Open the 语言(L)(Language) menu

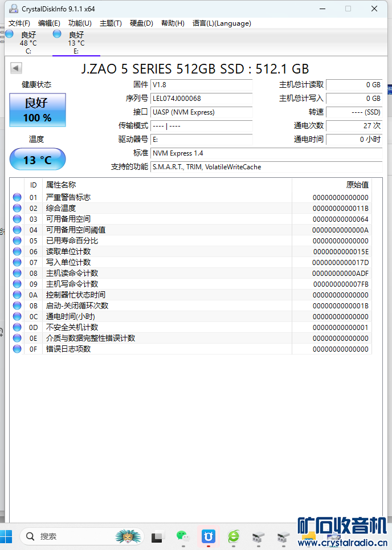click(x=222, y=23)
